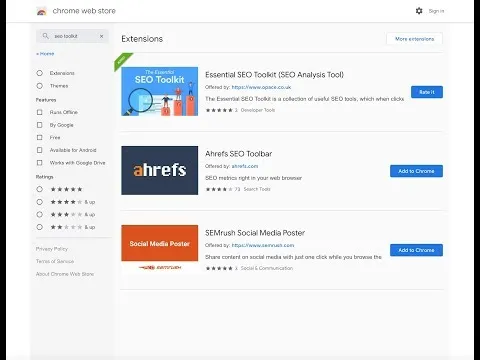
Task: Click the Social & Communication category label
Action: tap(267, 268)
